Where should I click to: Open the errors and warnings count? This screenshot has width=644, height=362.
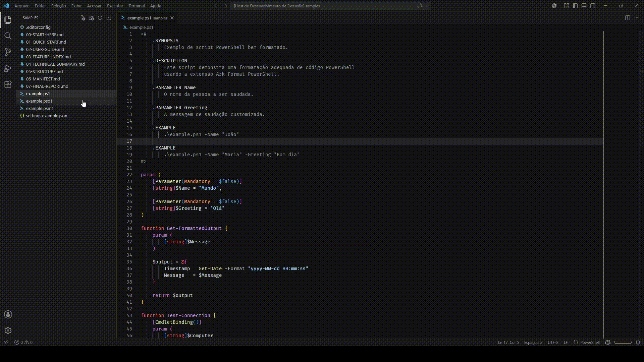tap(23, 342)
